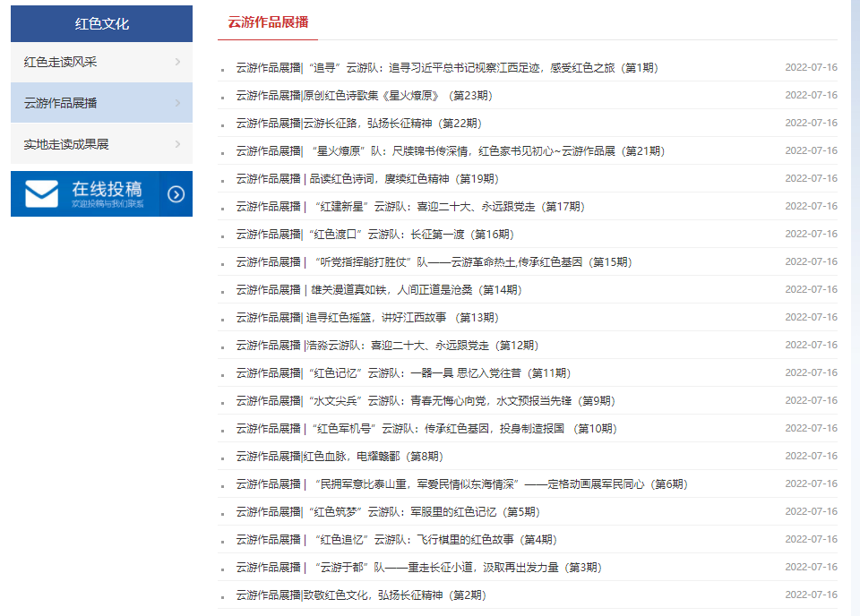Click the circled arrow icon beside 在线投稿
The width and height of the screenshot is (860, 616).
point(176,194)
